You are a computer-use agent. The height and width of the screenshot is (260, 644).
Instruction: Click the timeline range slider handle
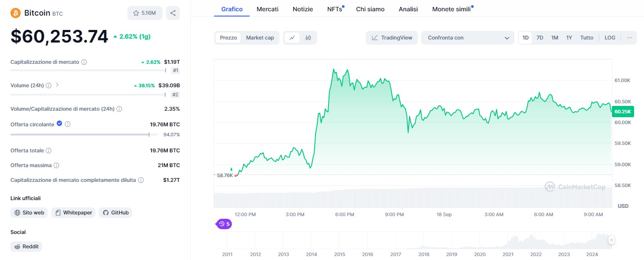pyautogui.click(x=611, y=240)
